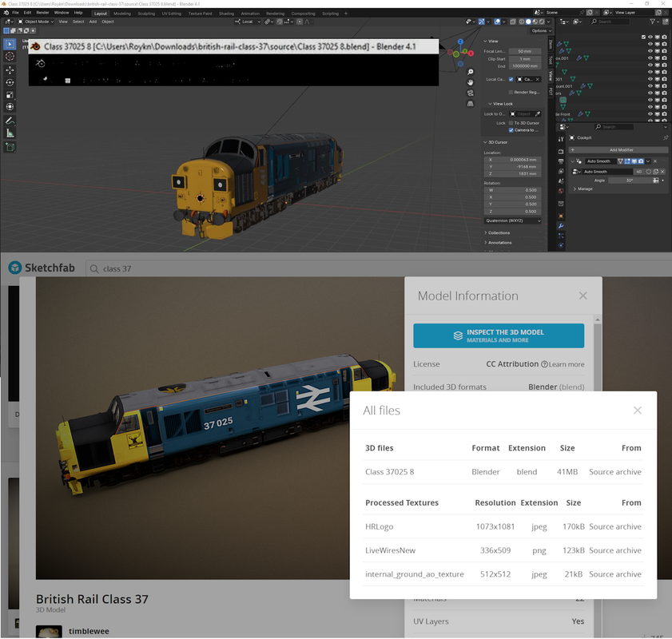Toggle Auto Smooth modifier render camera button

pos(641,161)
